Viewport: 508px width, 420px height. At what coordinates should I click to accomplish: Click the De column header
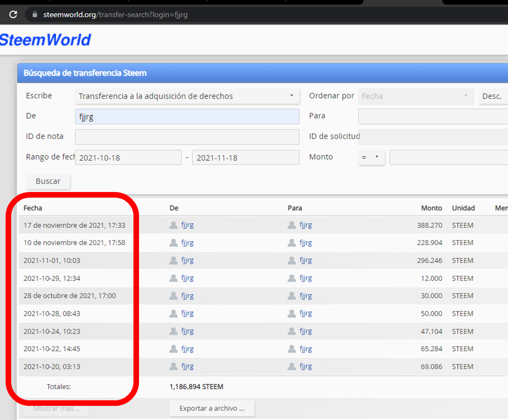(174, 208)
